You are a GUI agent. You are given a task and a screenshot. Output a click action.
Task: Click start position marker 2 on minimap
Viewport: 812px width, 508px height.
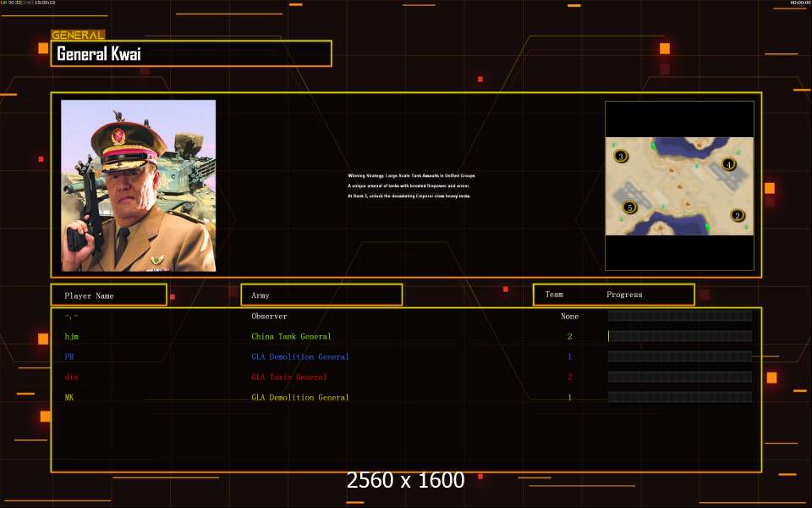point(737,216)
